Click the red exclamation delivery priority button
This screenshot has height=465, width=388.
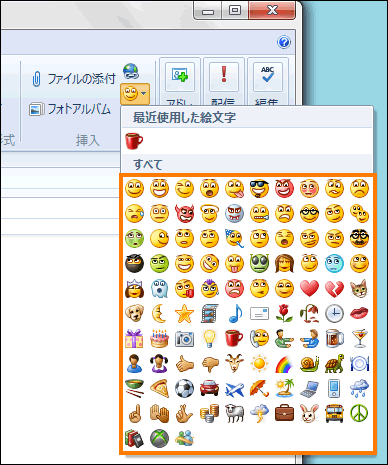(x=224, y=77)
